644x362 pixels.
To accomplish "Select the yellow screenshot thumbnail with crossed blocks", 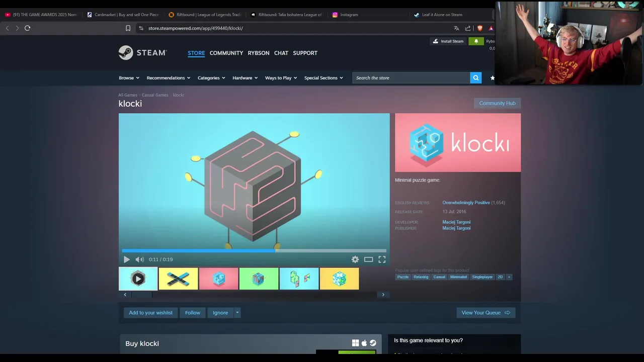I will (x=178, y=279).
